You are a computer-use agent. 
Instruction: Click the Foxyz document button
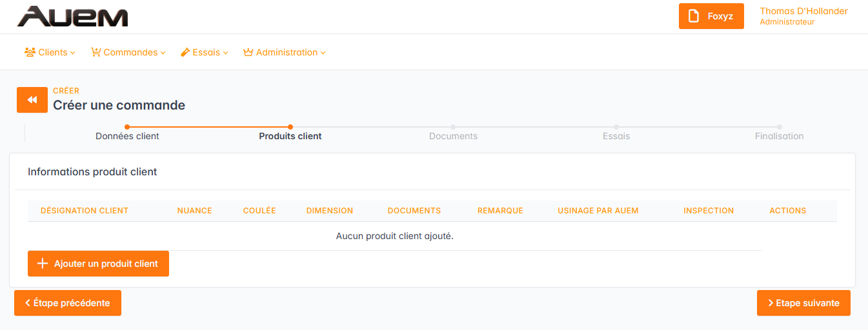[x=711, y=16]
